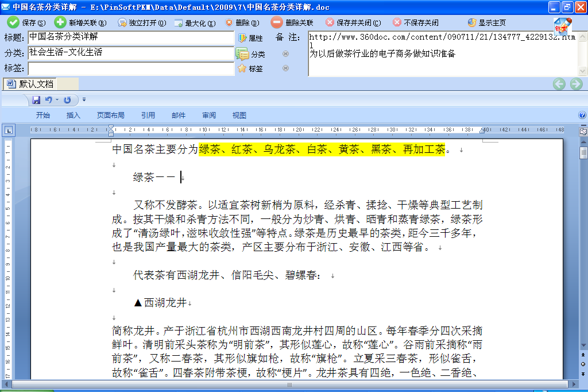Click the 新增关联 green plus icon

[60, 22]
